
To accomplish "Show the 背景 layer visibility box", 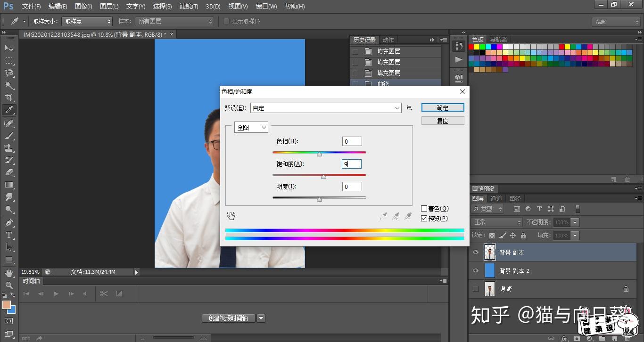I will [x=476, y=289].
